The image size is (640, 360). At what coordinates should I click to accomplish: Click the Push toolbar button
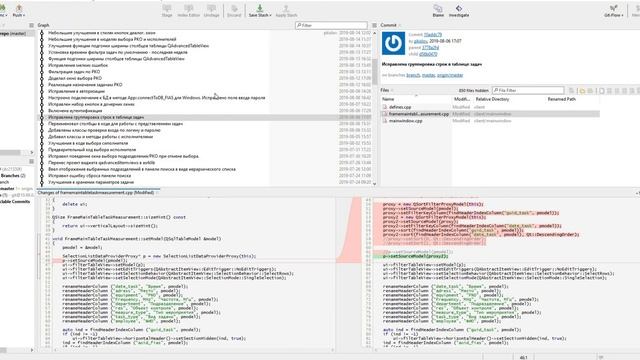[x=18, y=10]
